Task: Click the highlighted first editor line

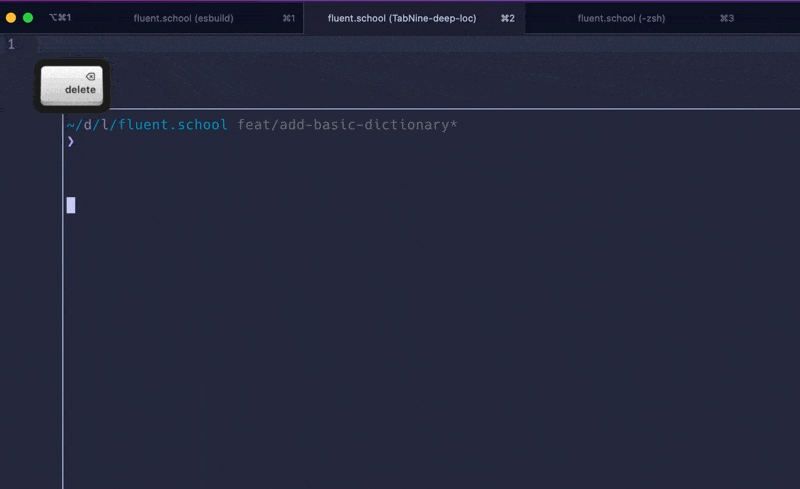Action: click(418, 44)
